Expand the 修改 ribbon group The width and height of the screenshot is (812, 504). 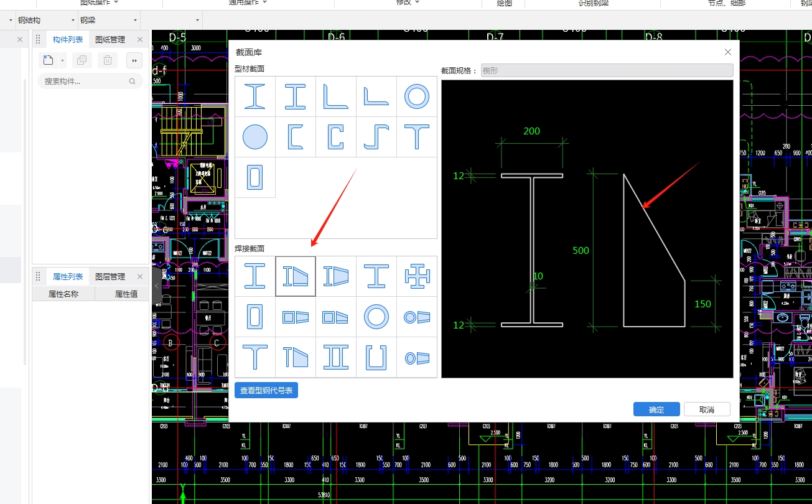408,2
